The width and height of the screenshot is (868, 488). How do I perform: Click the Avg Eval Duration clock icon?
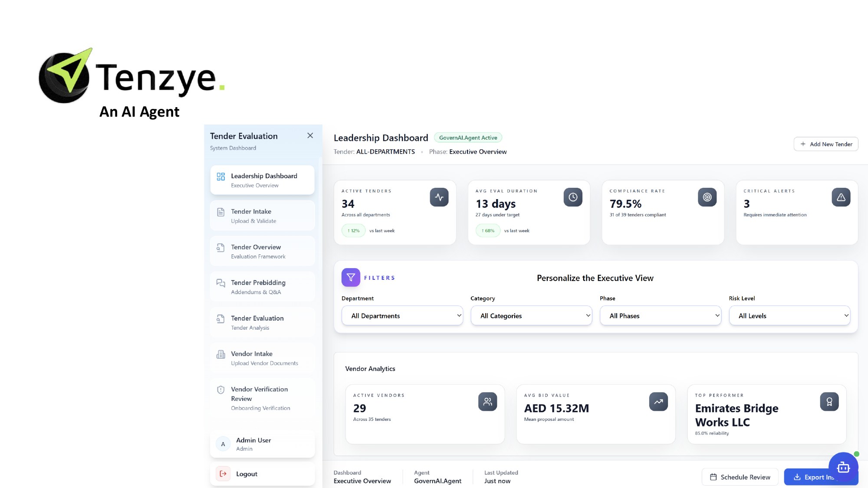coord(573,197)
